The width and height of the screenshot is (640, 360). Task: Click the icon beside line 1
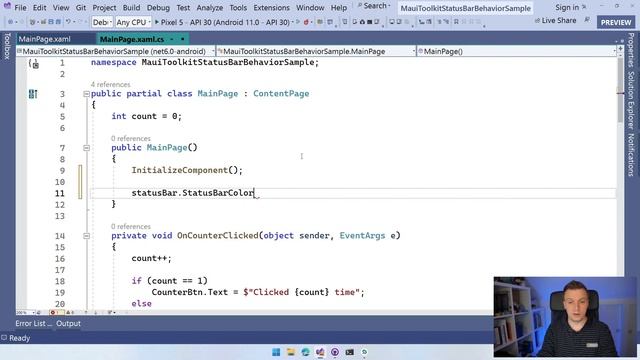(34, 63)
